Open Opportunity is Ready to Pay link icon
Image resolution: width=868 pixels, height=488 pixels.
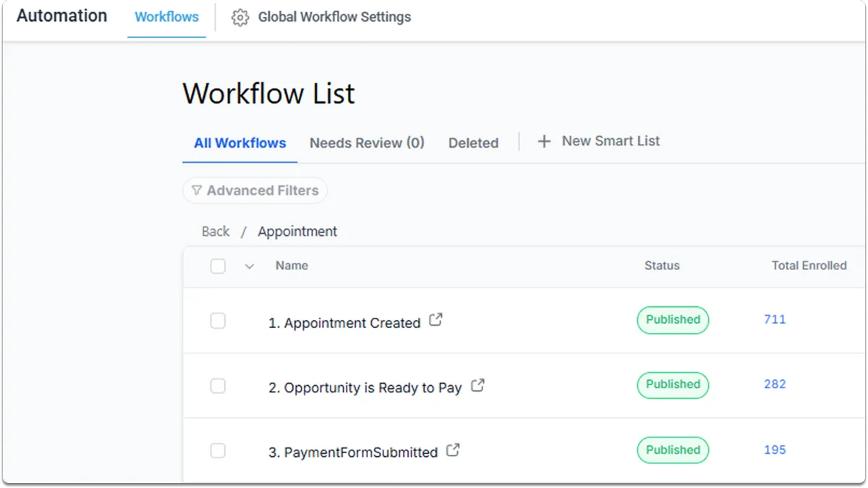tap(477, 385)
